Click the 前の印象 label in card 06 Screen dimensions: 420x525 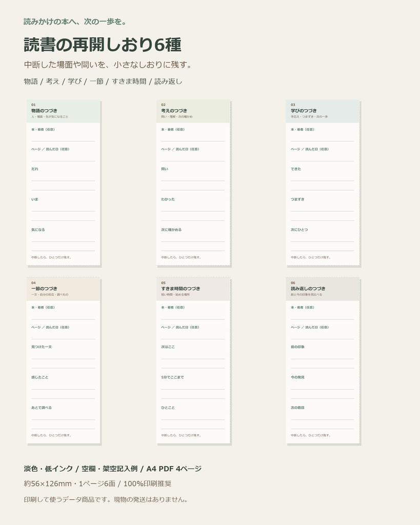pos(298,347)
